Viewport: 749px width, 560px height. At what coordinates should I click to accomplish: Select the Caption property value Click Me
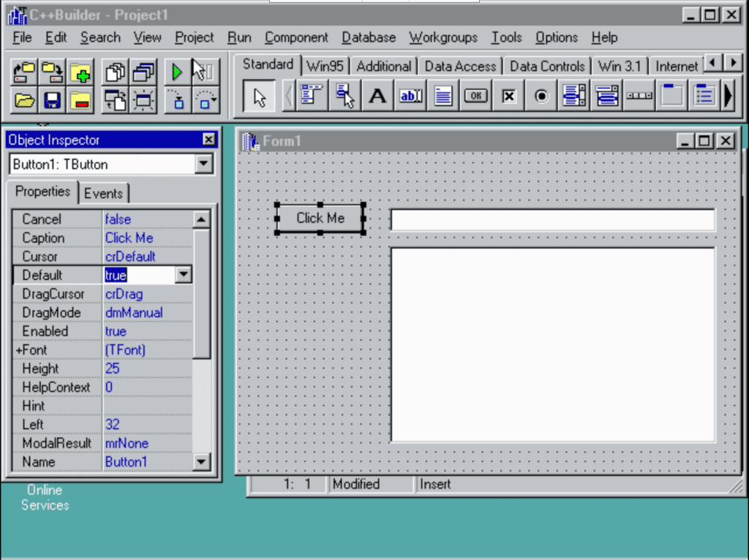tap(148, 238)
